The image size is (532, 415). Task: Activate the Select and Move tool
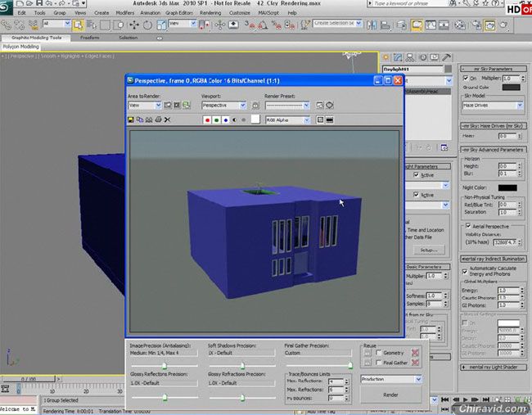coord(134,25)
